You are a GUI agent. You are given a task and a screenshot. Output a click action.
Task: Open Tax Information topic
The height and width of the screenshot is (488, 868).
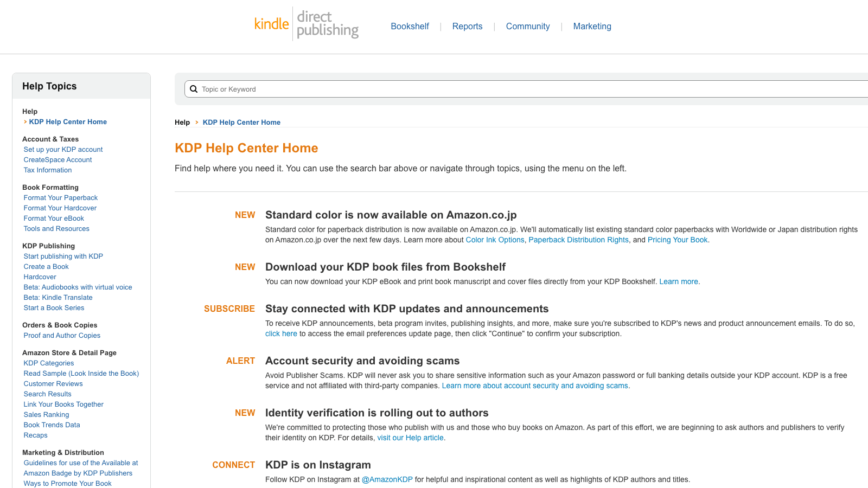[x=48, y=170]
